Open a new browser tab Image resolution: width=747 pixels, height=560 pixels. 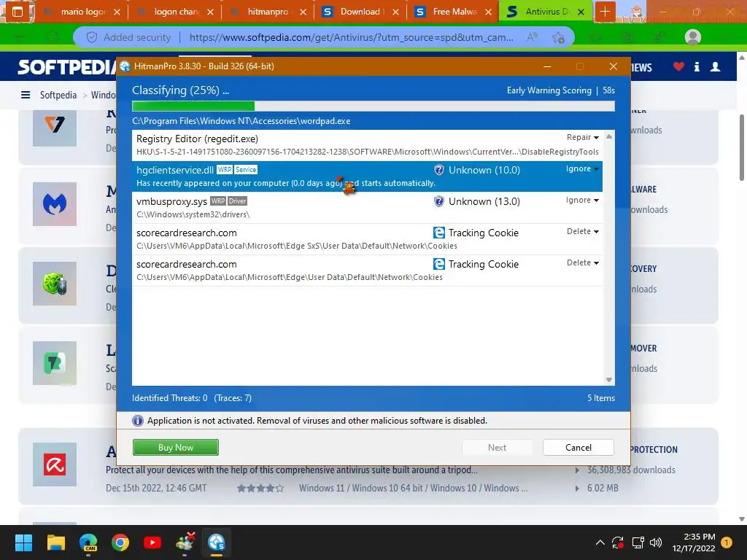point(605,12)
